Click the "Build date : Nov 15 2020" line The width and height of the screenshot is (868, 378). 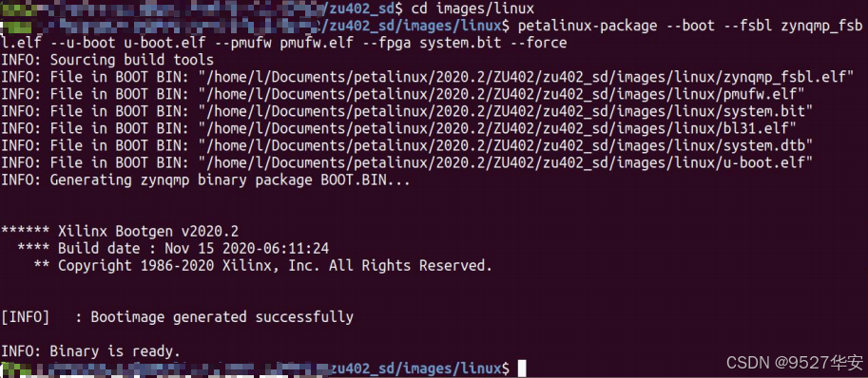coord(173,248)
